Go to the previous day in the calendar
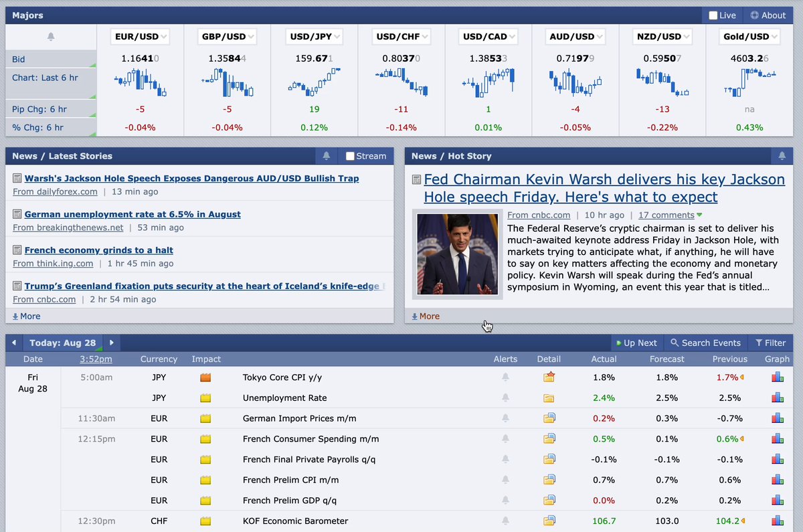 tap(14, 343)
